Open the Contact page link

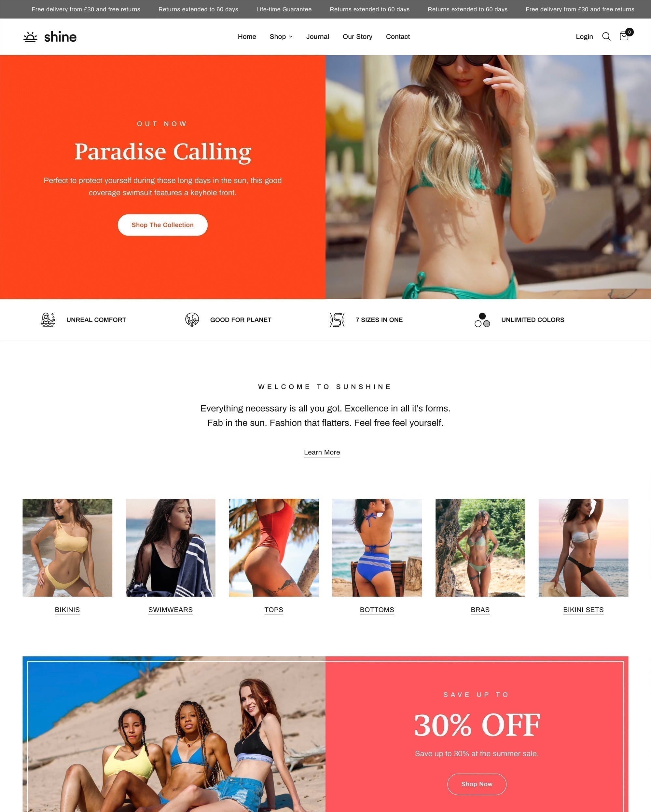pyautogui.click(x=398, y=36)
